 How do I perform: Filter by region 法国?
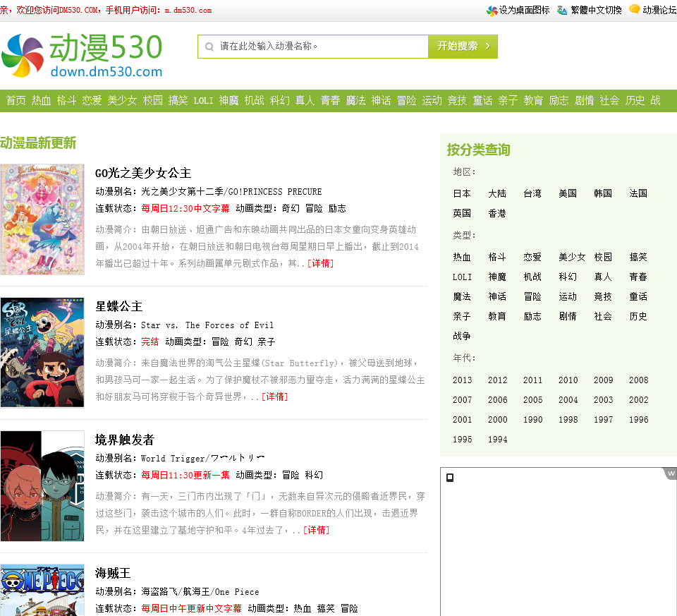pos(639,193)
